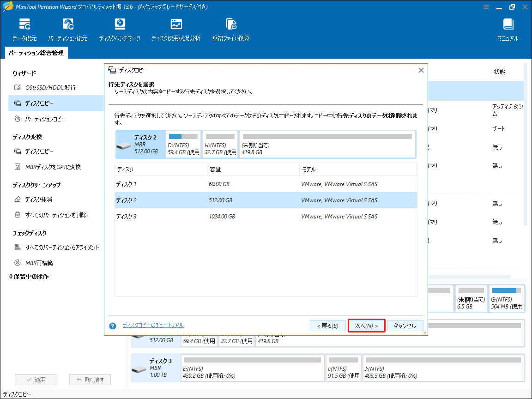
Task: Select J:(NTFS) 493.3 GB partition
Action: [x=443, y=368]
